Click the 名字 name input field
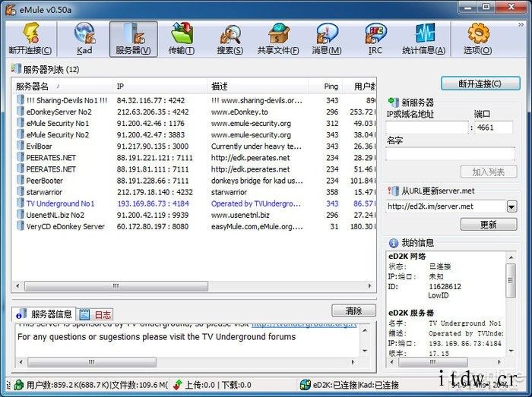This screenshot has height=397, width=532. pyautogui.click(x=450, y=154)
